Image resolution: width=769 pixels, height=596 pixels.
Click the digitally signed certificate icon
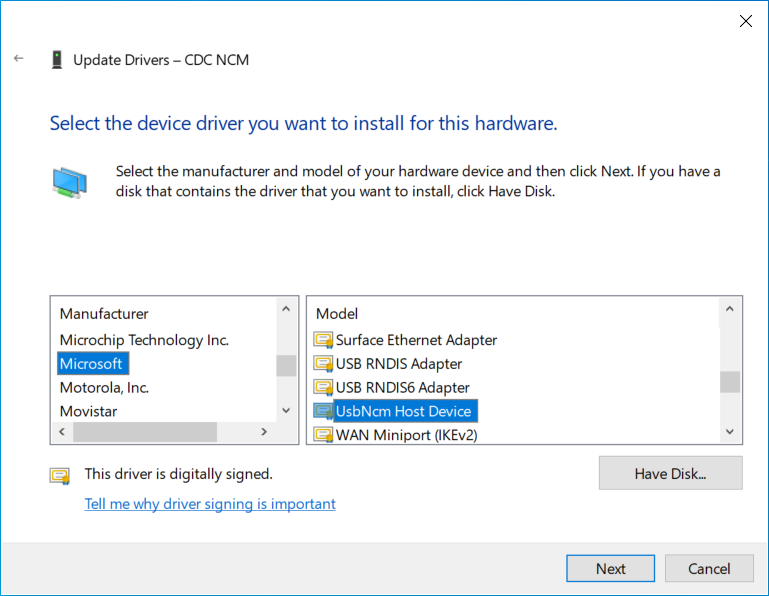(60, 475)
